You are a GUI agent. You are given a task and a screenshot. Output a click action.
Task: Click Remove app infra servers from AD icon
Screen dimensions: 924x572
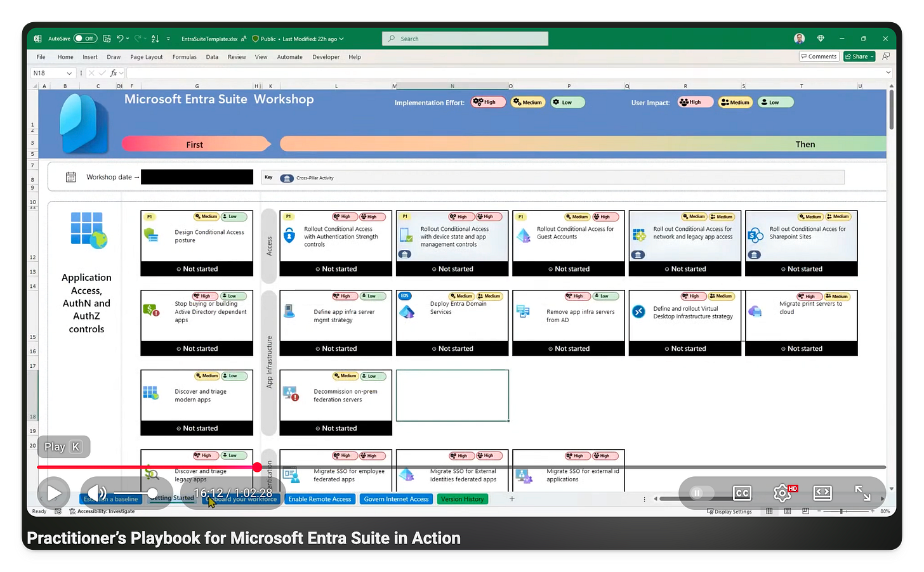pos(523,311)
